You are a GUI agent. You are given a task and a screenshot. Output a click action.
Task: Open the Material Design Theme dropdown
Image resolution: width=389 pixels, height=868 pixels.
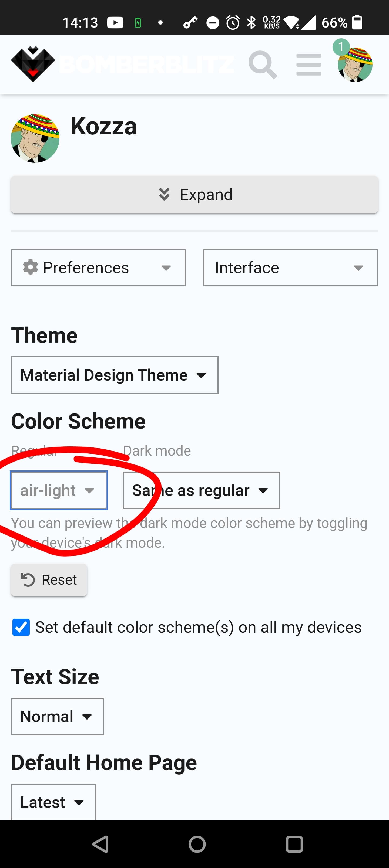click(114, 375)
